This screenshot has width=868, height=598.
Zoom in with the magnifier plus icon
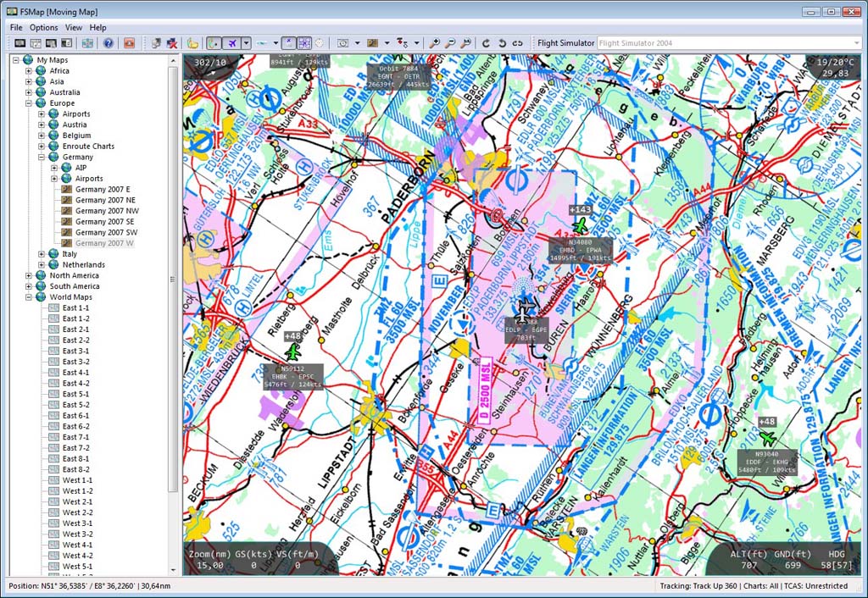[x=435, y=43]
